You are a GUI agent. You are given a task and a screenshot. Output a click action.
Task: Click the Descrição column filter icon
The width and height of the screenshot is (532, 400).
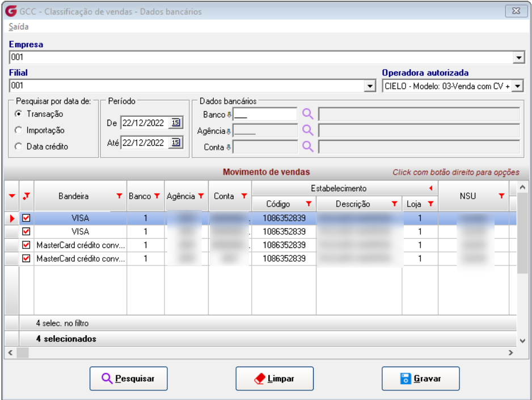point(394,204)
